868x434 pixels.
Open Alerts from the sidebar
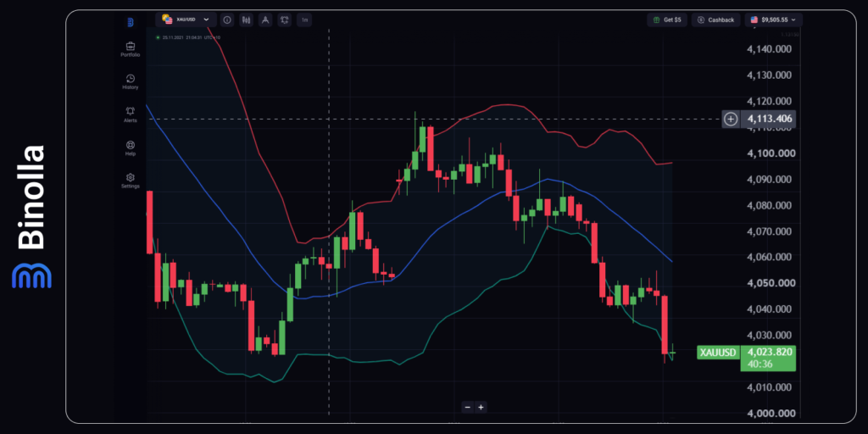coord(130,114)
